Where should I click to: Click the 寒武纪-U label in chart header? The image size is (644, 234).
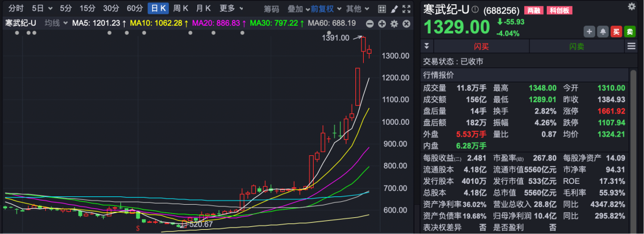click(21, 23)
